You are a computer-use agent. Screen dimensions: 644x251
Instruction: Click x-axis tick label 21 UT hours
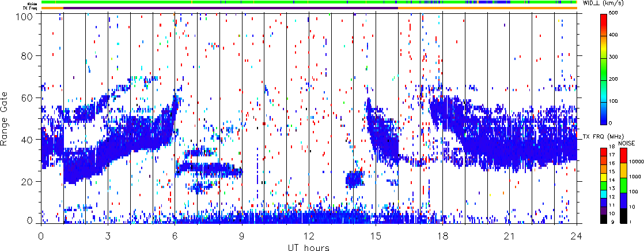509,236
